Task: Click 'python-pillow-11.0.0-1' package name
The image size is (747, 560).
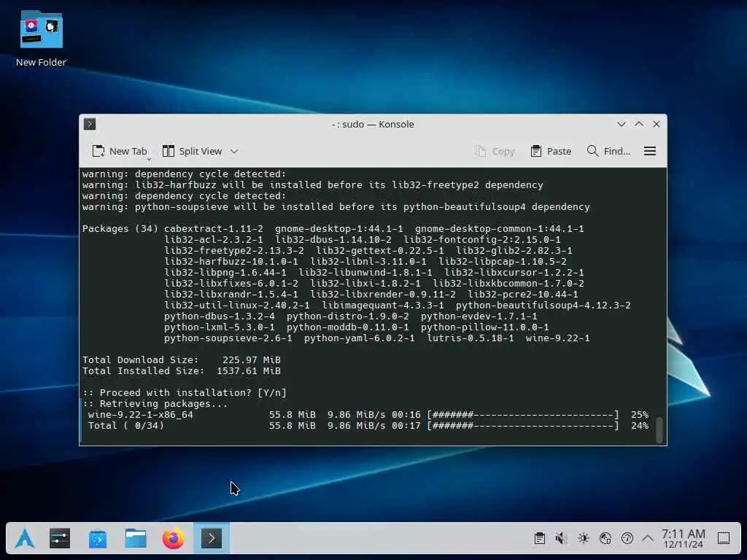Action: [x=484, y=327]
